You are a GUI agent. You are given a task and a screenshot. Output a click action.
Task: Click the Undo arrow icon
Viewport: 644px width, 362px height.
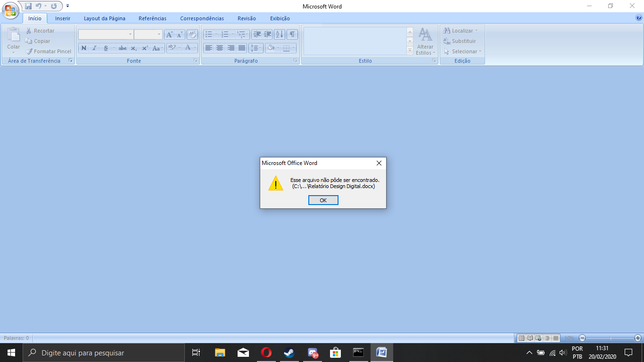pyautogui.click(x=39, y=6)
